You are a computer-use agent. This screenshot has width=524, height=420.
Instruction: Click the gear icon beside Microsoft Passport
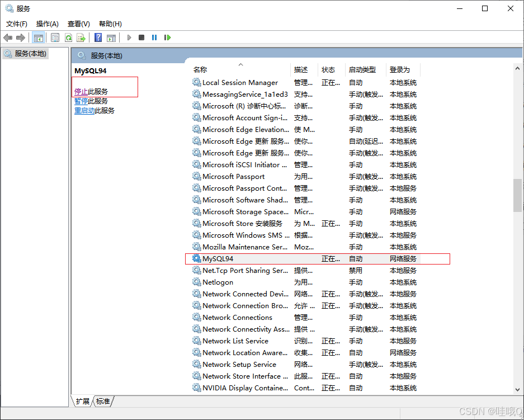click(196, 176)
